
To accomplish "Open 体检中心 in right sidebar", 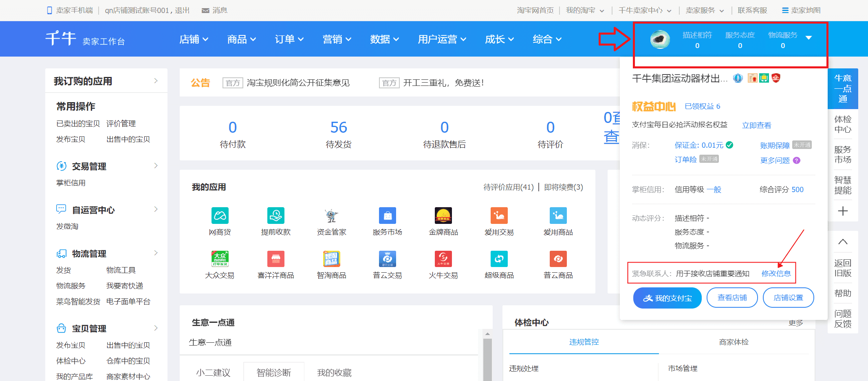I will [843, 124].
